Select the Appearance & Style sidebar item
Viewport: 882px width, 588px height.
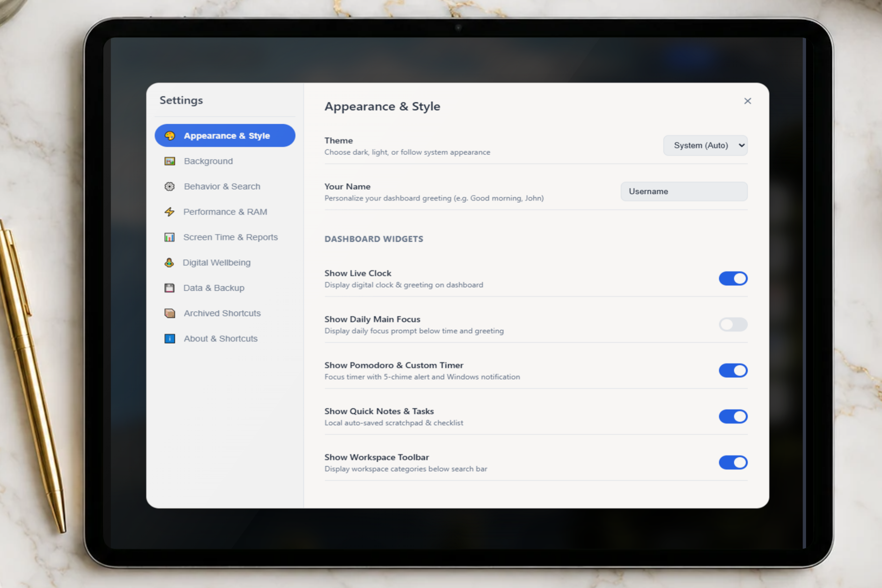coord(225,135)
